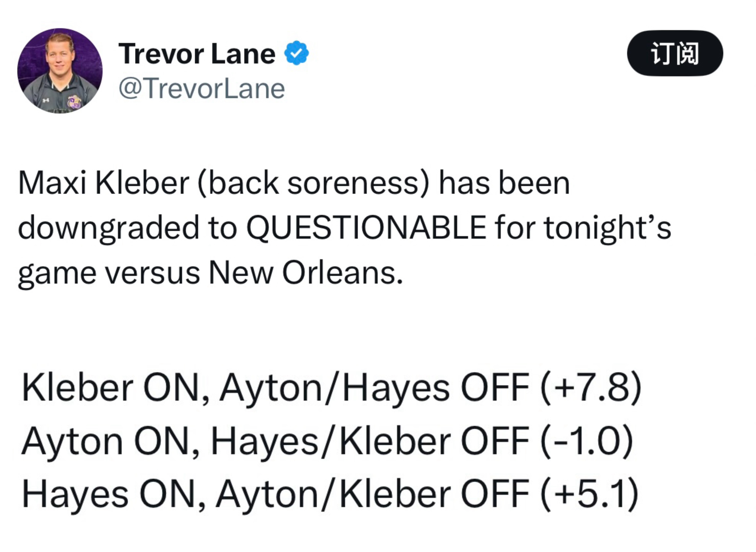Click "Ayton/Kleber OFF" in the third stat line
The height and width of the screenshot is (552, 756).
click(372, 493)
